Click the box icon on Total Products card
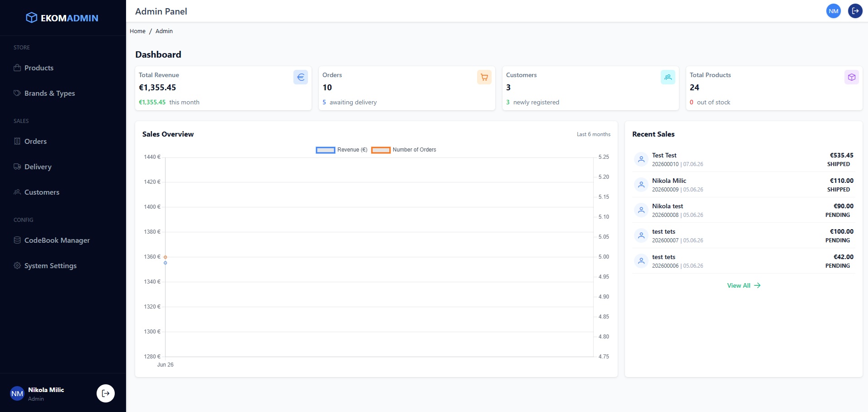 click(x=852, y=77)
